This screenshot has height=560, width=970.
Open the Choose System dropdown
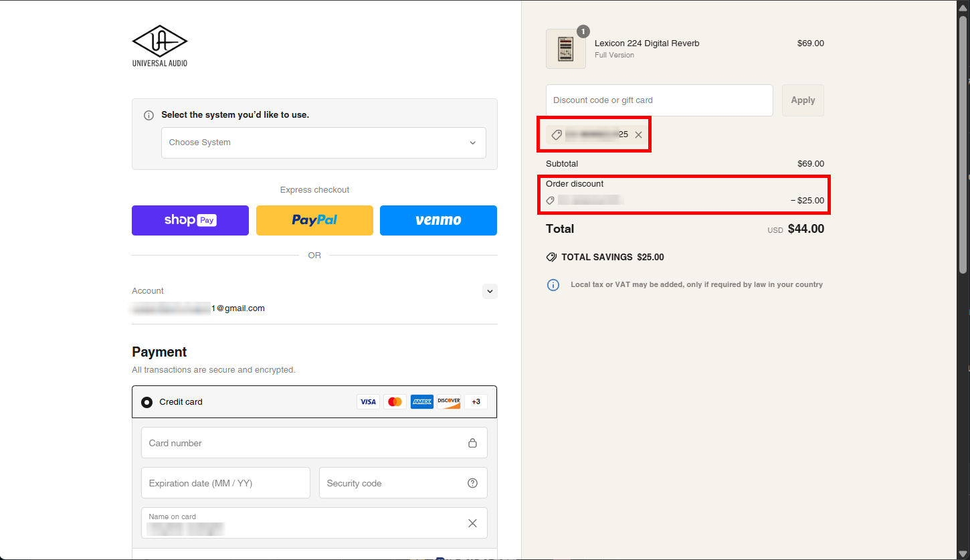click(323, 143)
